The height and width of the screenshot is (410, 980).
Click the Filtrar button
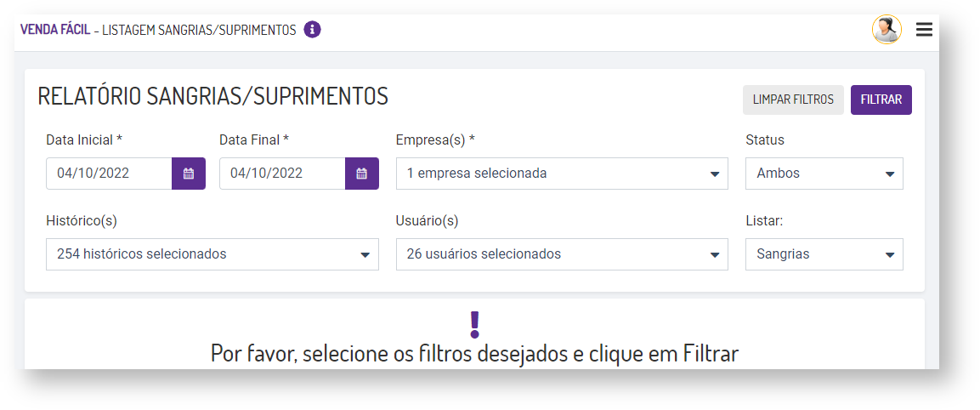click(881, 100)
